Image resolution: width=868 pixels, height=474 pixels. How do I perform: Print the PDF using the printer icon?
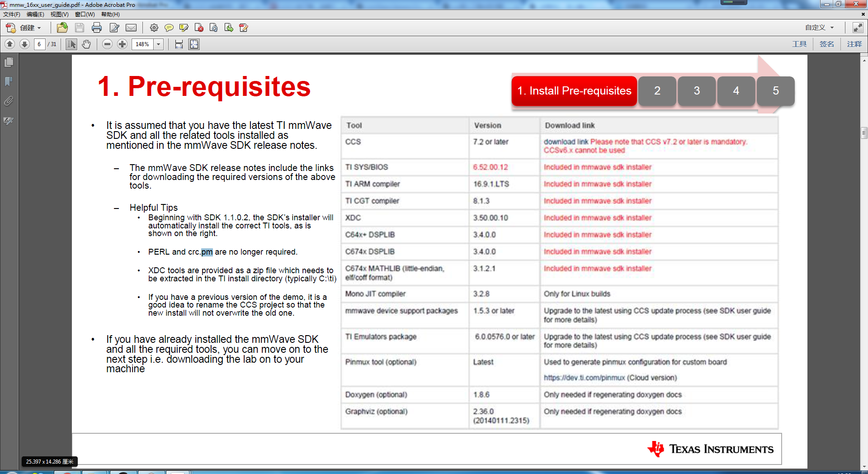pos(97,28)
